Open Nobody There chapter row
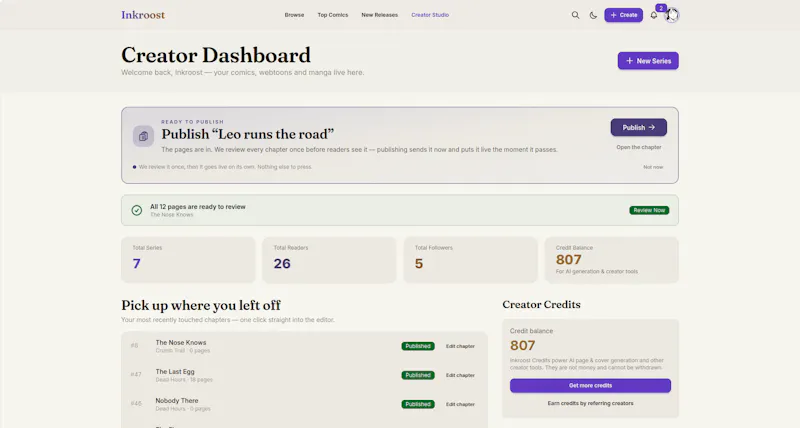Screen dimensions: 800x428 pyautogui.click(x=304, y=405)
